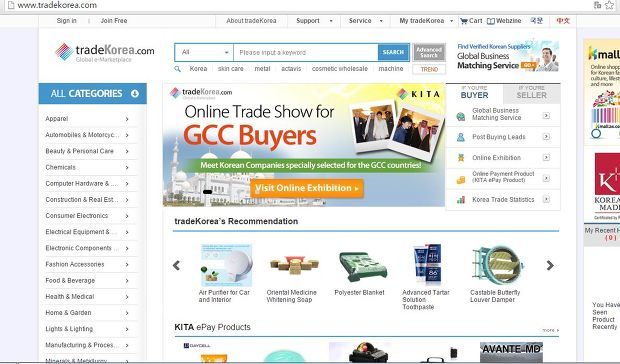This screenshot has height=364, width=620.
Task: Show next recommended products with right arrow
Action: tap(550, 266)
